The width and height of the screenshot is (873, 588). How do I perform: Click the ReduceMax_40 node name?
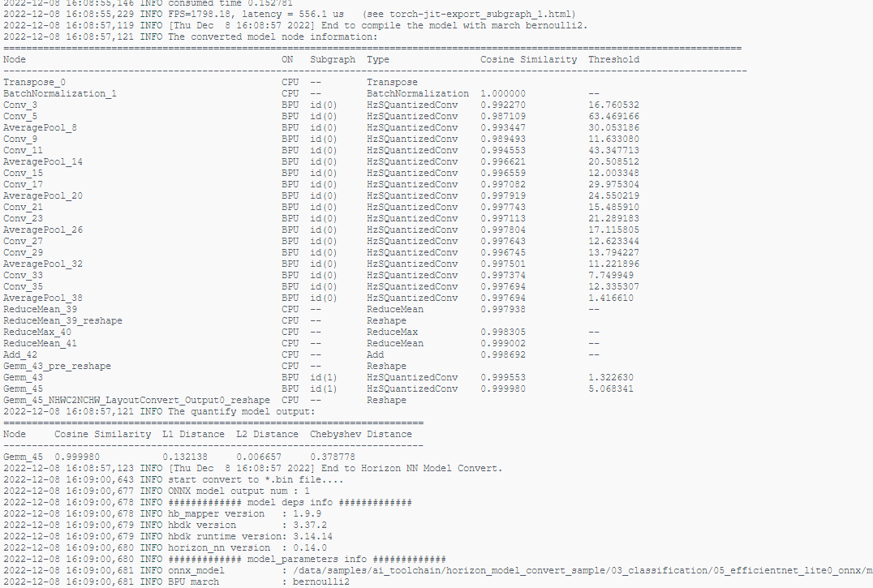click(x=37, y=332)
